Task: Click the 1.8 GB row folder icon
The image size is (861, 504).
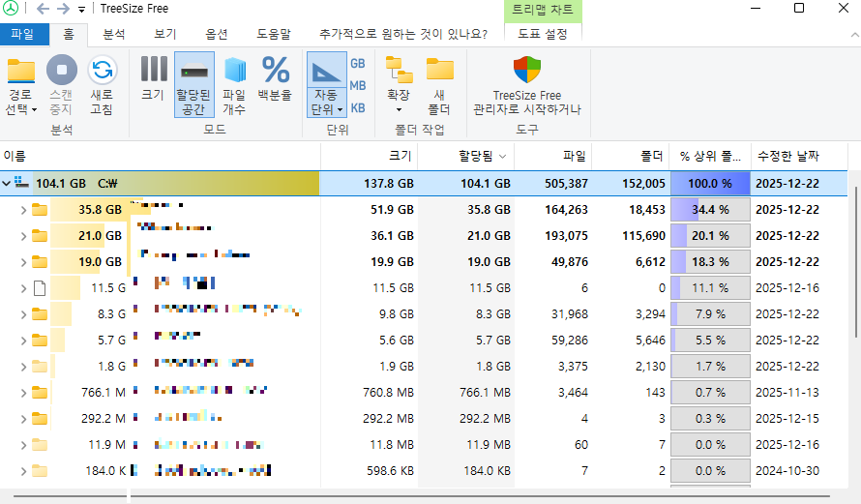Action: pos(40,366)
